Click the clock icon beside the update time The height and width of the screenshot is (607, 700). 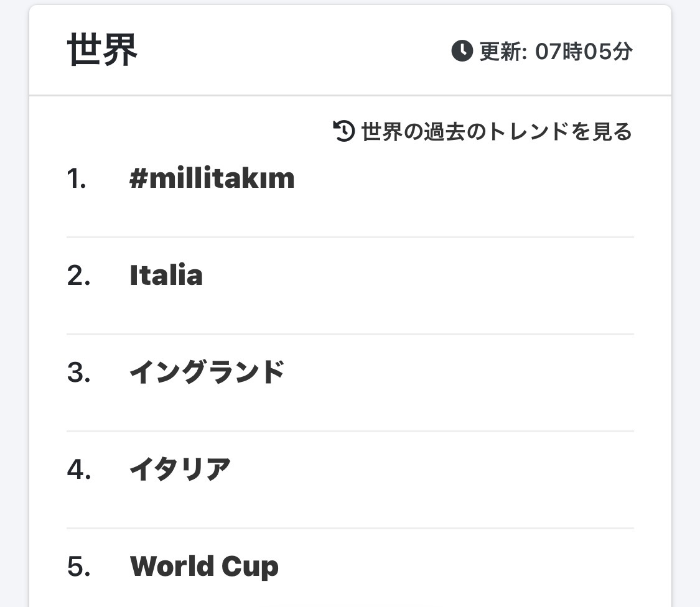(x=462, y=51)
